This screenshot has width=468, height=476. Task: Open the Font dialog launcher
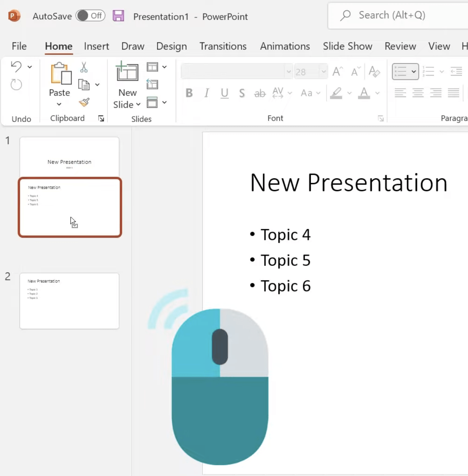click(381, 118)
